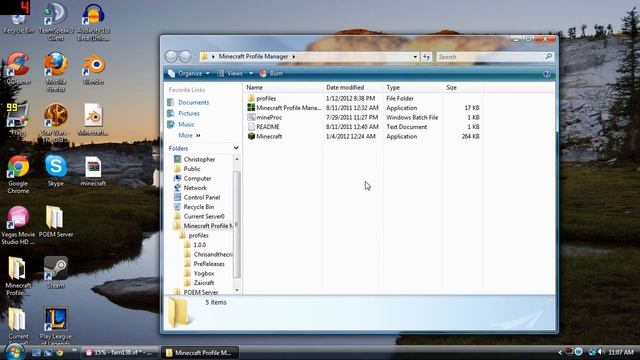640x360 pixels.
Task: Select the Blender desktop shortcut
Action: point(93,69)
